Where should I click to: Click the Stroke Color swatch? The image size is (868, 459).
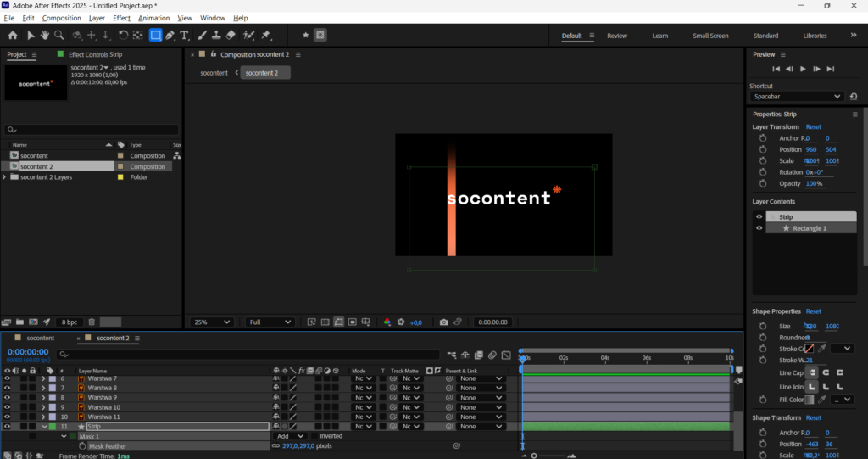pyautogui.click(x=810, y=349)
